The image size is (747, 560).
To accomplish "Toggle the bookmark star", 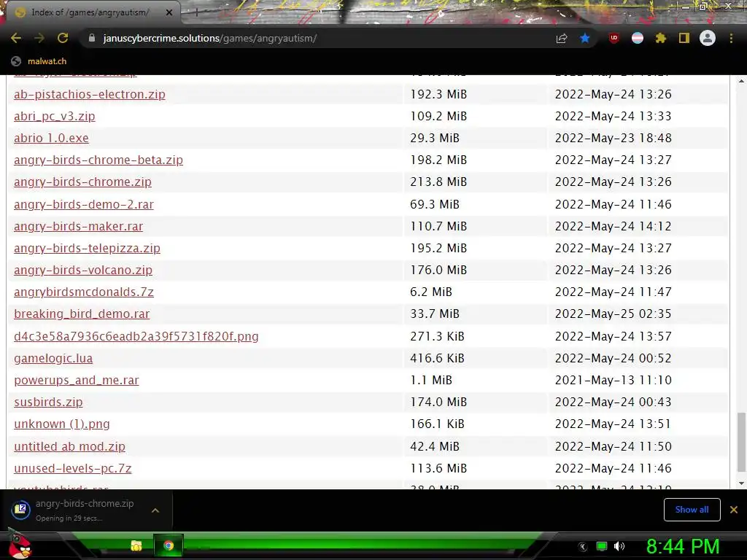I will tap(585, 39).
